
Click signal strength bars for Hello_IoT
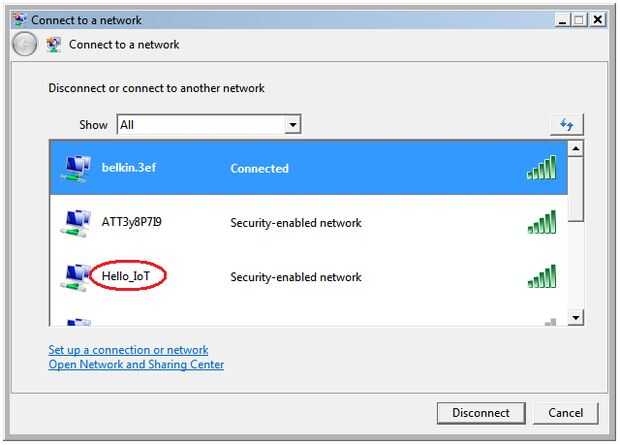[541, 277]
